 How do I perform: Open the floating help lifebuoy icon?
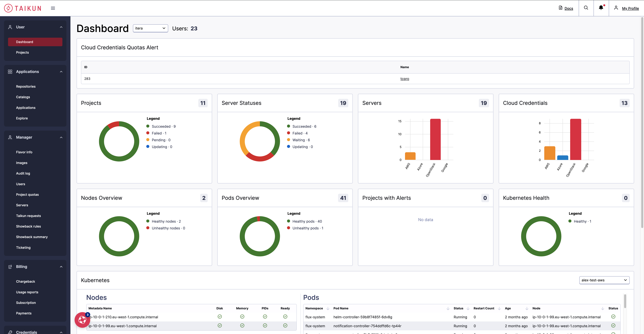coord(82,320)
